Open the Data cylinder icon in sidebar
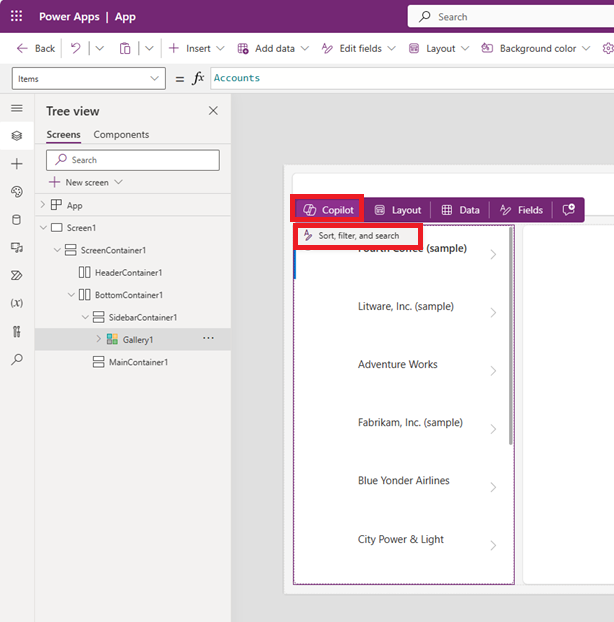614x622 pixels. tap(16, 219)
